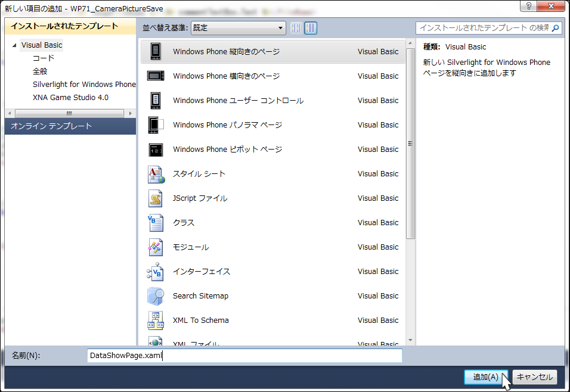Click the template list scrollbar thumb
570x392 pixels.
tap(410, 144)
